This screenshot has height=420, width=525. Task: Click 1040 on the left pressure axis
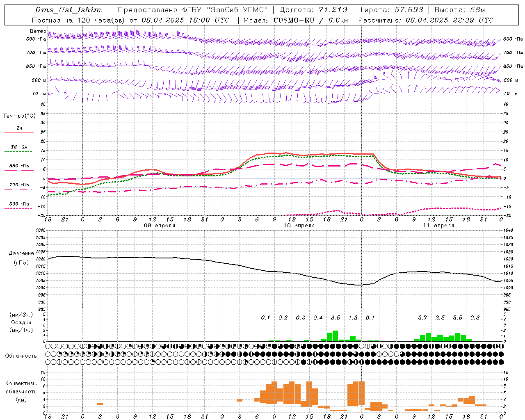(x=41, y=231)
